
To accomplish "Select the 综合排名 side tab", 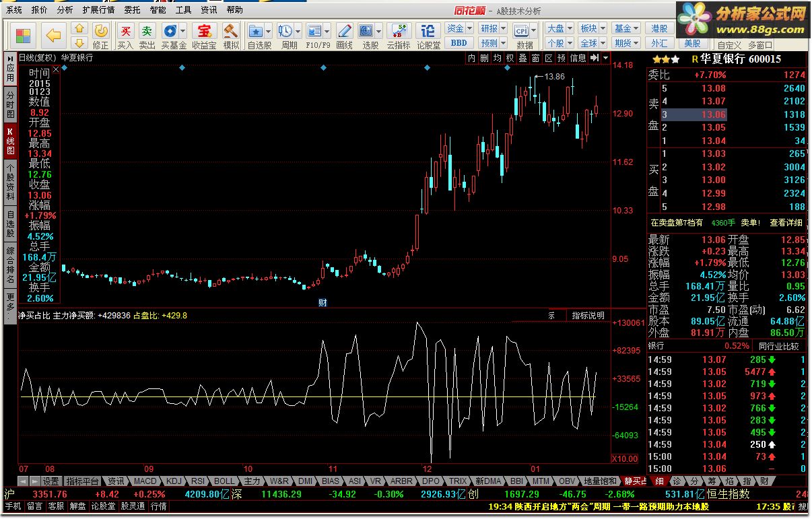I will point(10,265).
